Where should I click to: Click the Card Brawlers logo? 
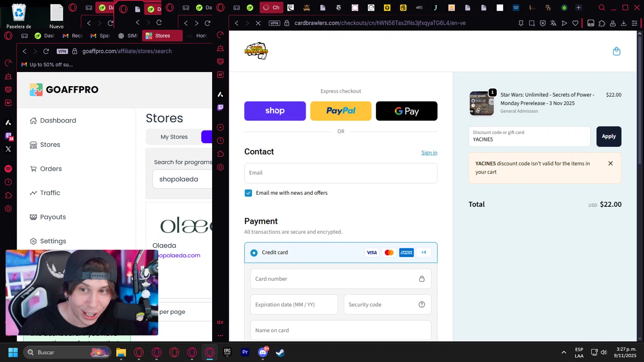(256, 51)
